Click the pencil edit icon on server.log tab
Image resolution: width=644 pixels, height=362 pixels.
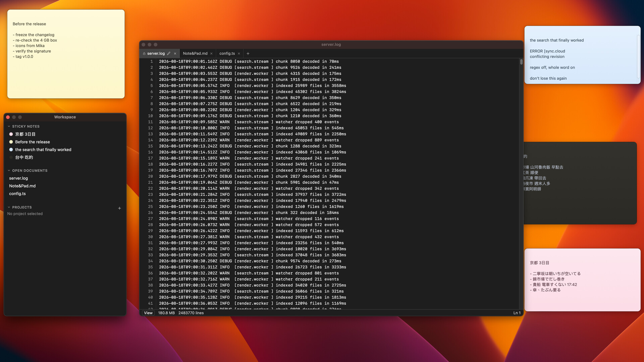pyautogui.click(x=169, y=54)
